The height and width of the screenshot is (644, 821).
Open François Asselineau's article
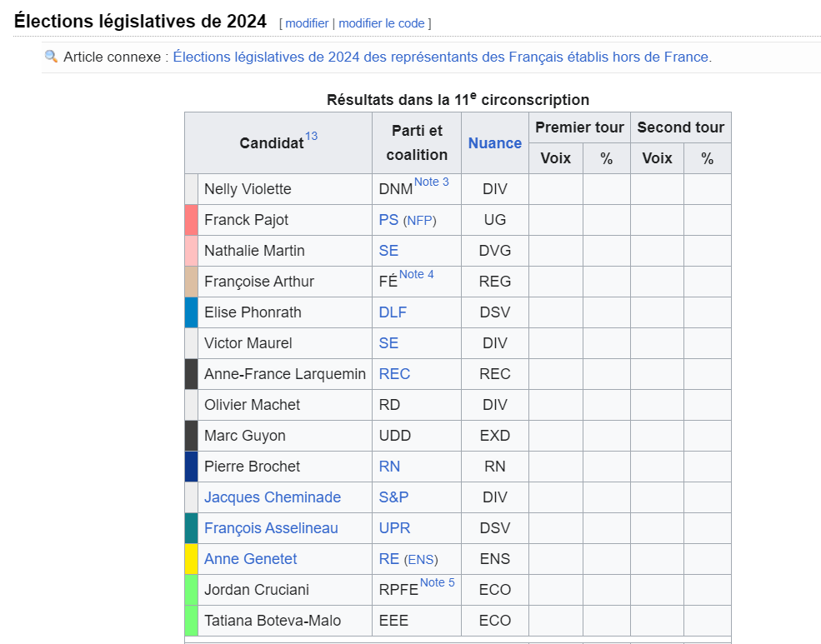tap(271, 528)
